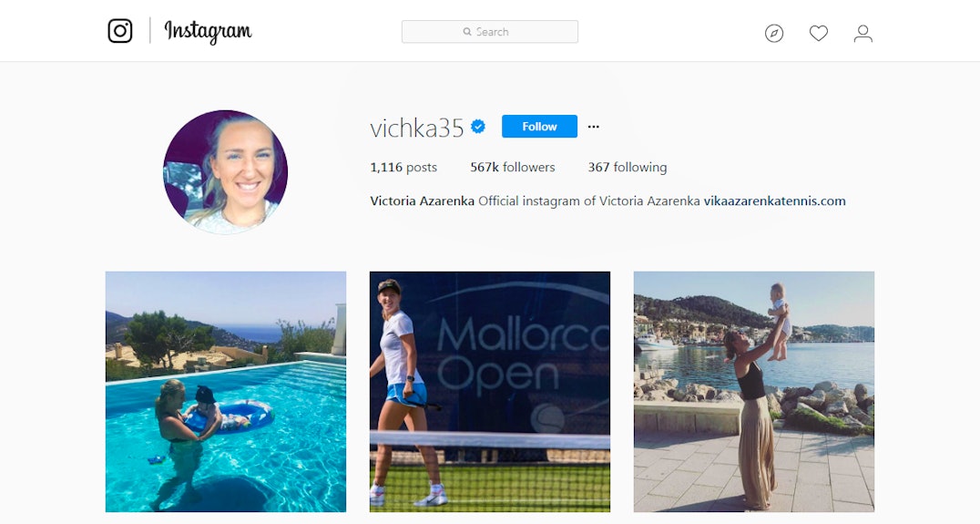Open the vikaazarenkatennis.com website link

(x=774, y=200)
